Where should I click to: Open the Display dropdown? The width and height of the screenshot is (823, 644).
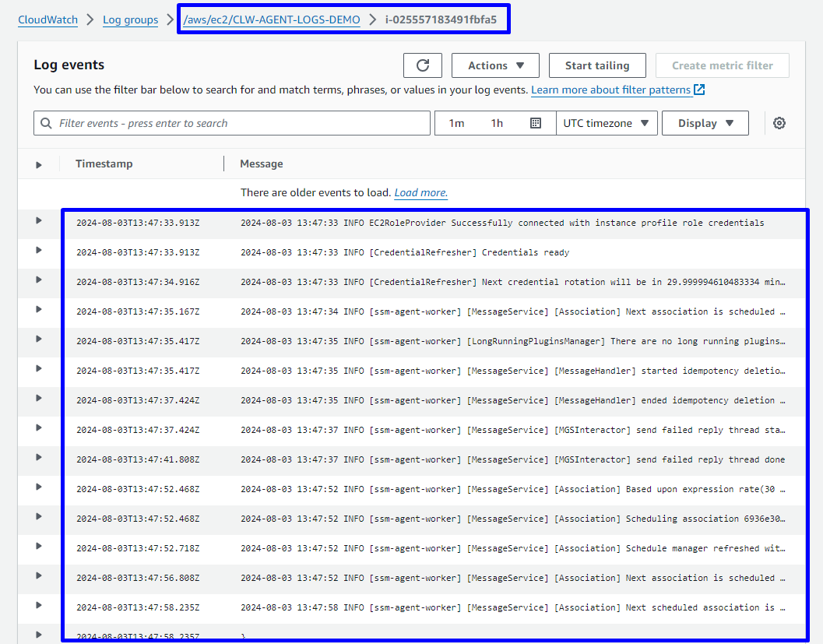click(705, 123)
